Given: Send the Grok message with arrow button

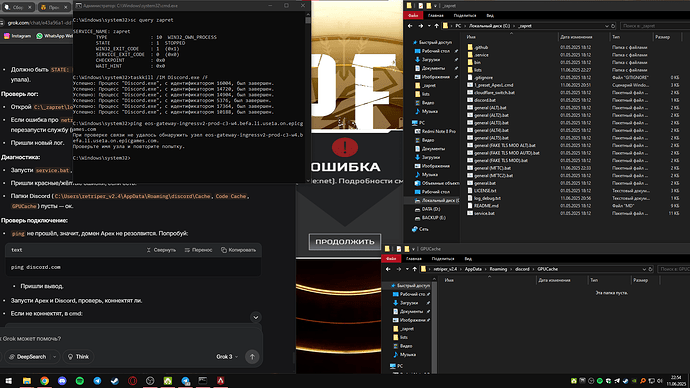Looking at the screenshot, I should point(252,357).
